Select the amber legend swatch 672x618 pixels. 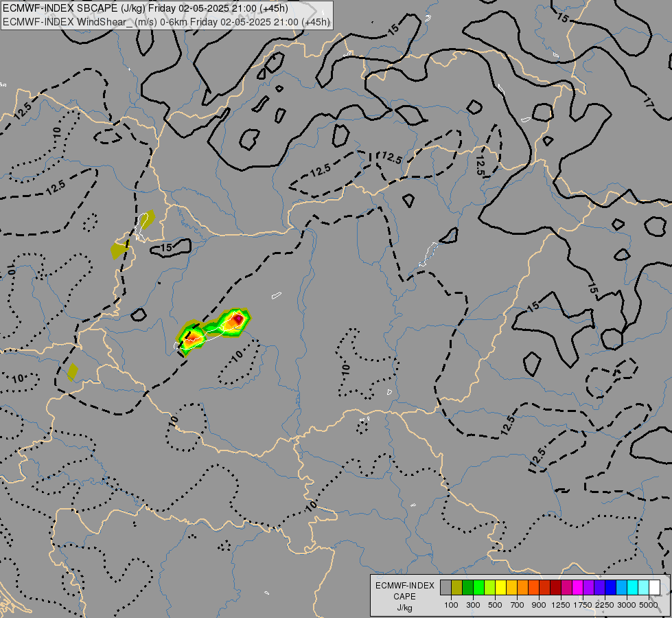point(511,588)
